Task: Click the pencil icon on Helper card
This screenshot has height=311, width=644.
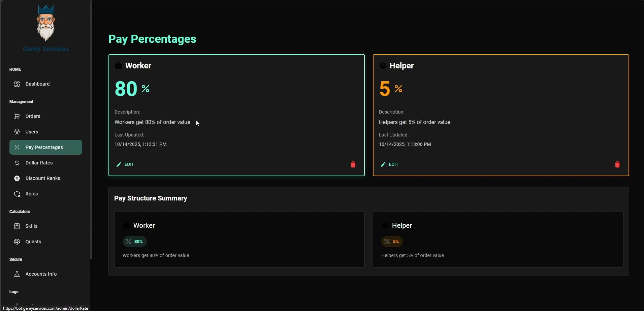Action: tap(383, 164)
